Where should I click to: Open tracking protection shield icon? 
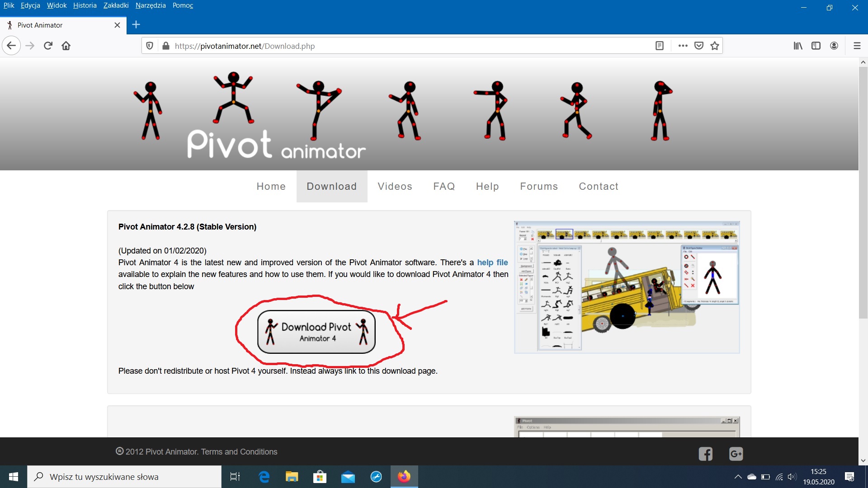[150, 46]
